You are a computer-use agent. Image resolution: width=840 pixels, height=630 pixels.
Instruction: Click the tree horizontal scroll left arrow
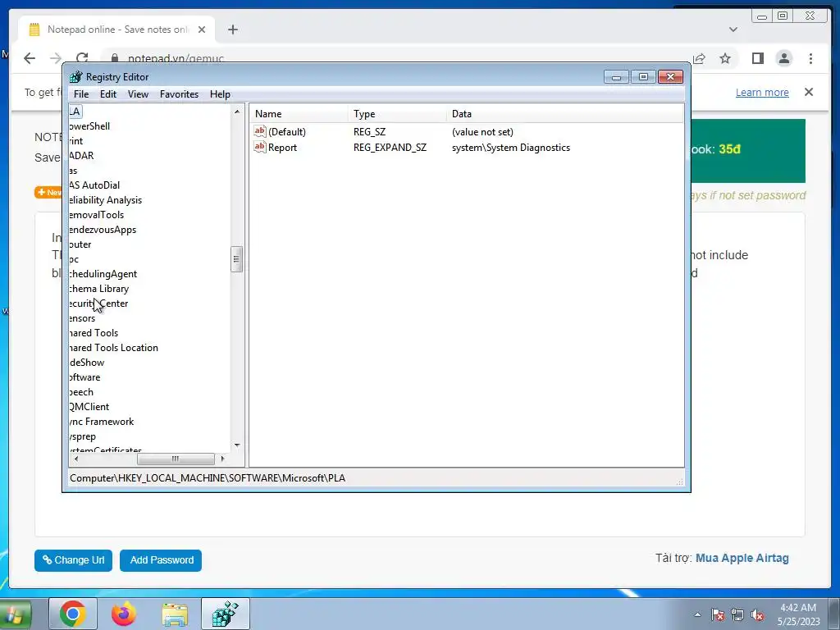point(76,459)
